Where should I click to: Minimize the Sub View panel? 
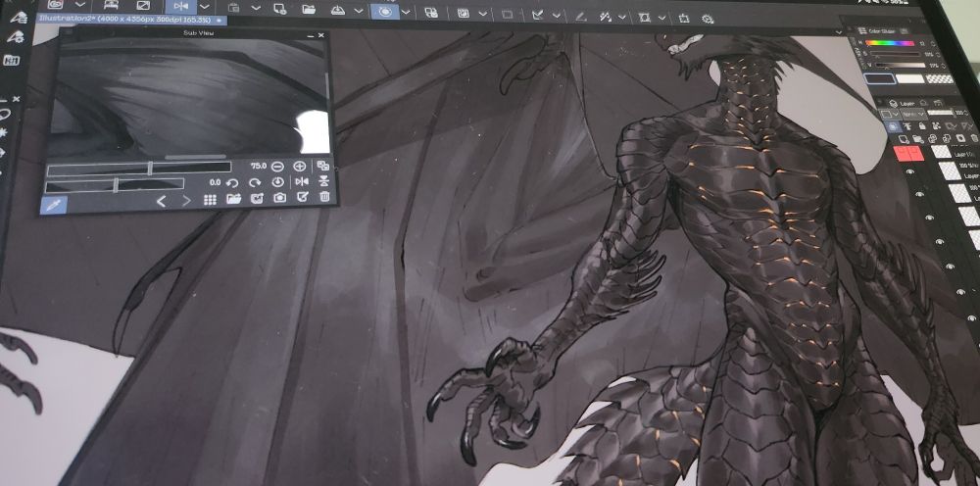pos(310,36)
